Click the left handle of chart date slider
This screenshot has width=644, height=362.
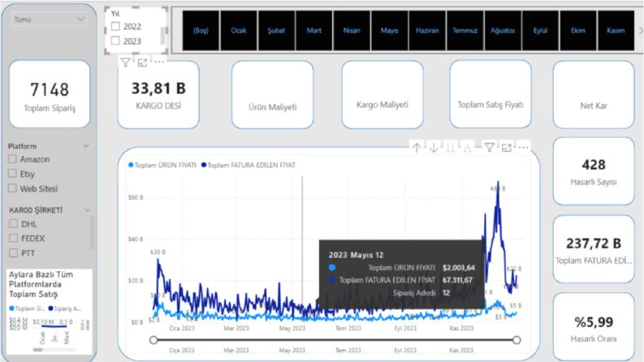click(153, 340)
